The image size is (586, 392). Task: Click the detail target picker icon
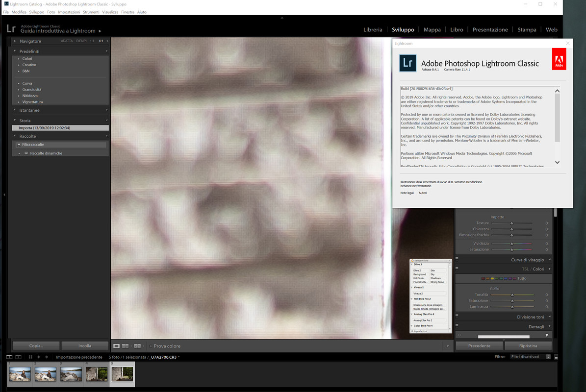point(459,335)
